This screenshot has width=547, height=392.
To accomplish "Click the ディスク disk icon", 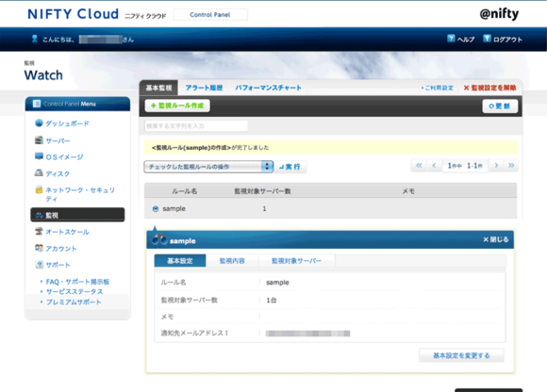I will coord(39,172).
